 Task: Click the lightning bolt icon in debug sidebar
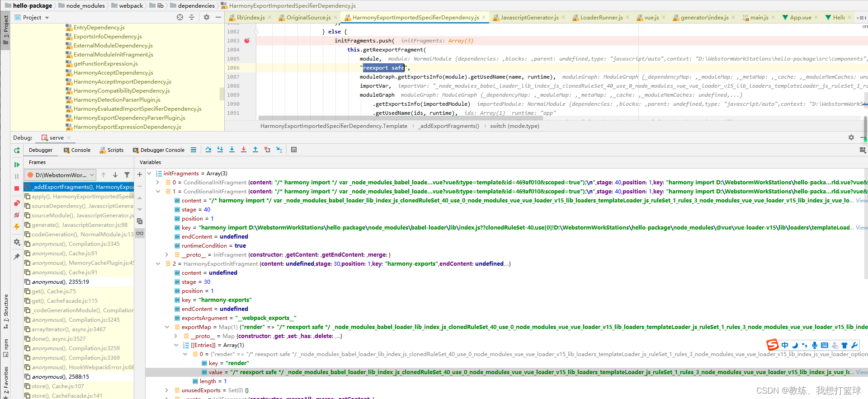coord(17,227)
